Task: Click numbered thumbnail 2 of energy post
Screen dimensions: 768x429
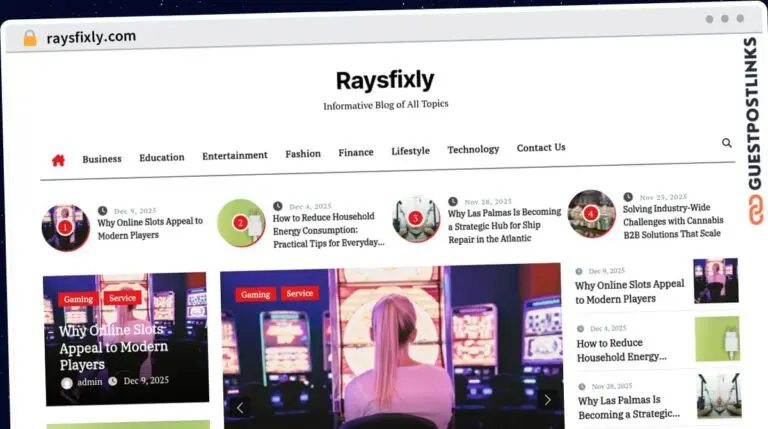Action: point(240,223)
